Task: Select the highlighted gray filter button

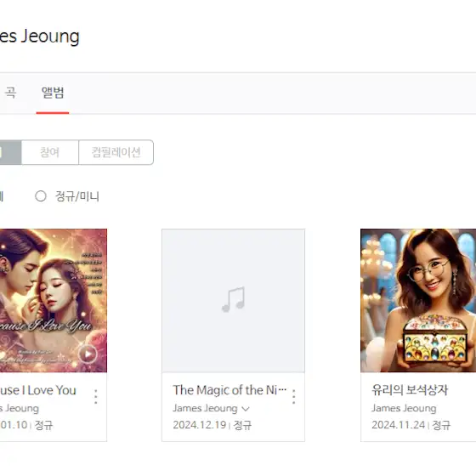Action: click(x=10, y=152)
